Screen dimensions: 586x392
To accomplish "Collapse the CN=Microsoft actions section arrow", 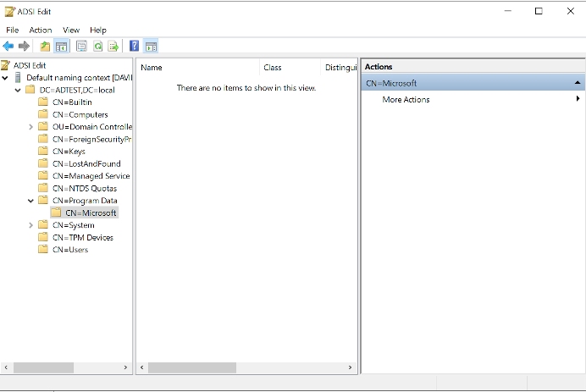I will (578, 83).
